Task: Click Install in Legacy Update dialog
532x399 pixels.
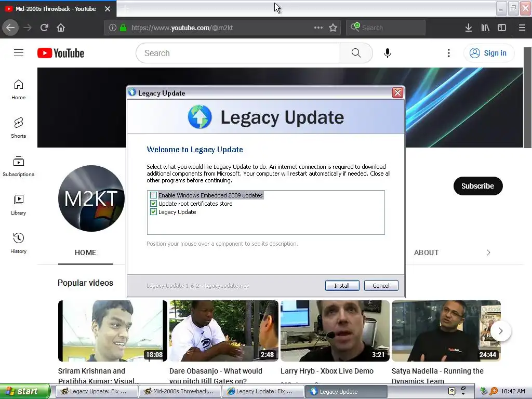Action: point(342,286)
